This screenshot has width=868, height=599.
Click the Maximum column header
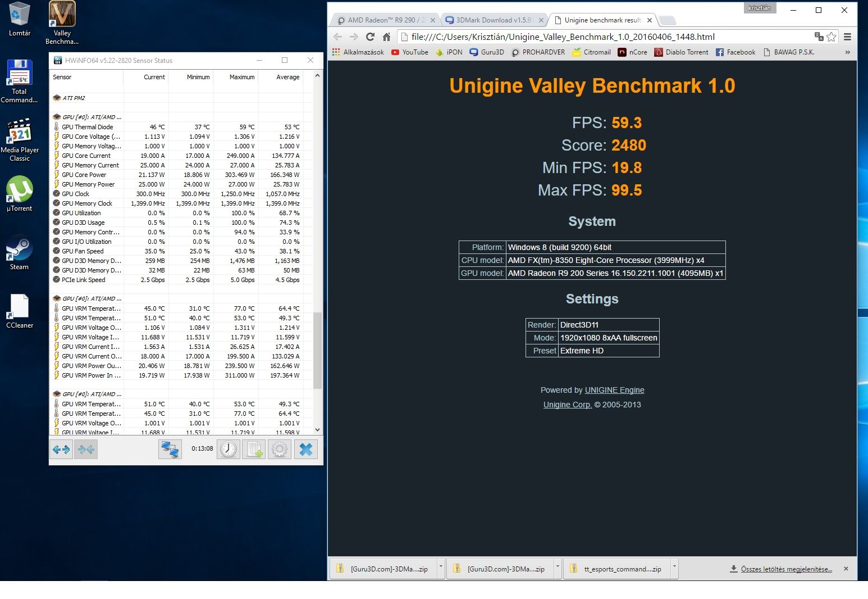(x=236, y=77)
